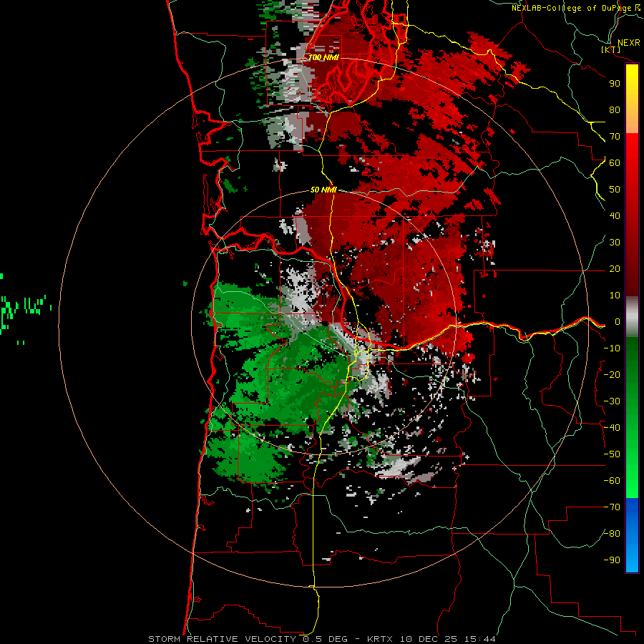
Task: Click the [KT] units label
Action: [x=611, y=49]
